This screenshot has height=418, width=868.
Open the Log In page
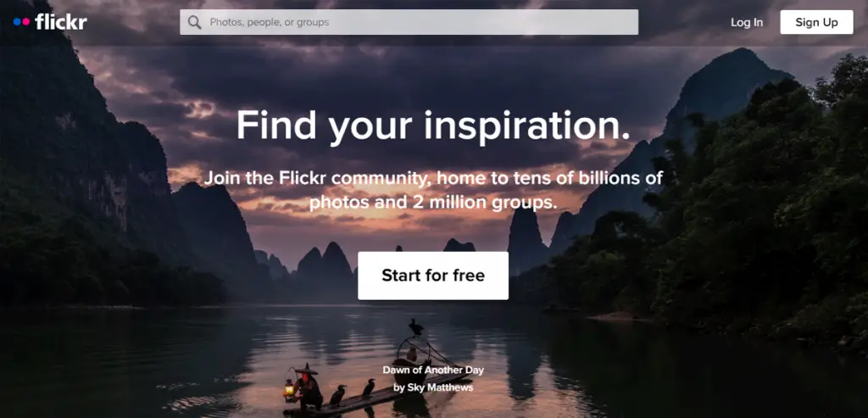click(746, 22)
